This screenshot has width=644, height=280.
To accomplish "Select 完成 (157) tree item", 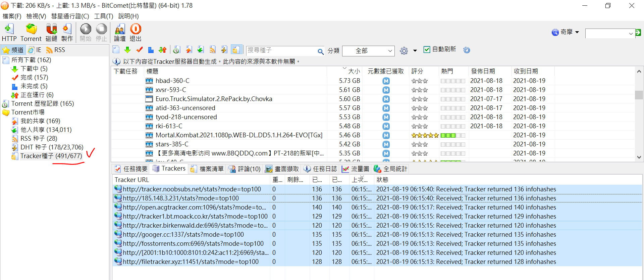I will pos(34,78).
